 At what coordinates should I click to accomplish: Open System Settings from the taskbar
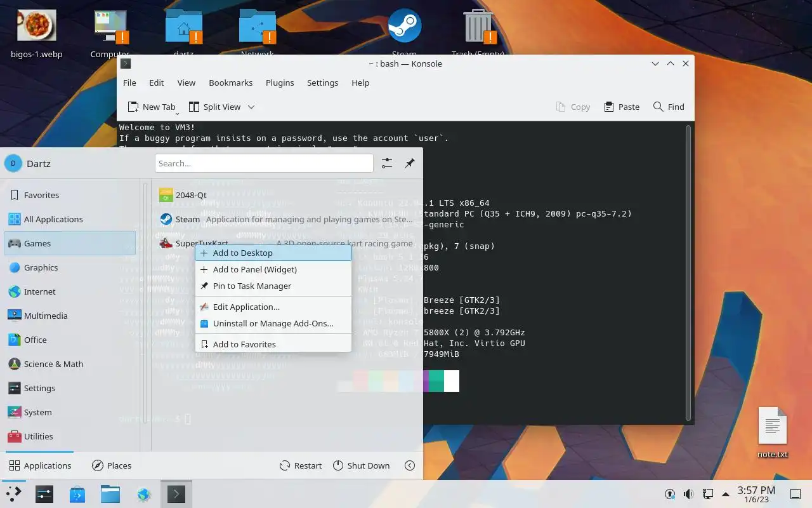pos(44,494)
